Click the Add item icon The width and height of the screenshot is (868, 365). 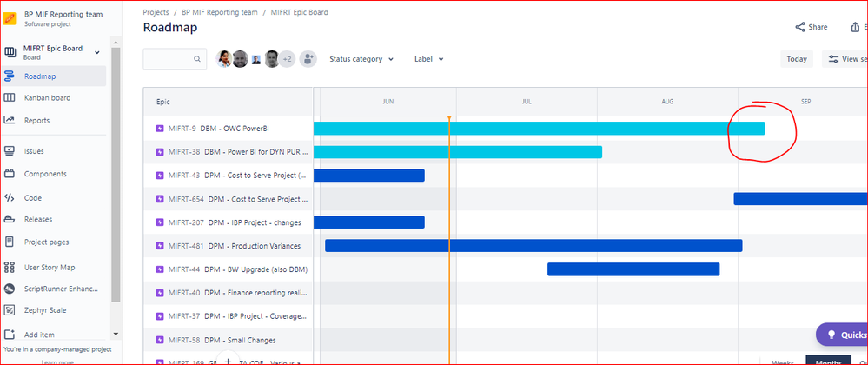[x=10, y=335]
